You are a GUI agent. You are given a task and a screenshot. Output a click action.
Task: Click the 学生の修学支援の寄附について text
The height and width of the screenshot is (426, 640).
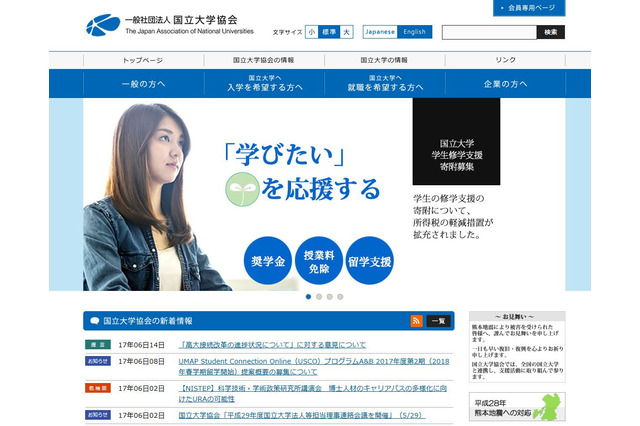click(x=453, y=217)
